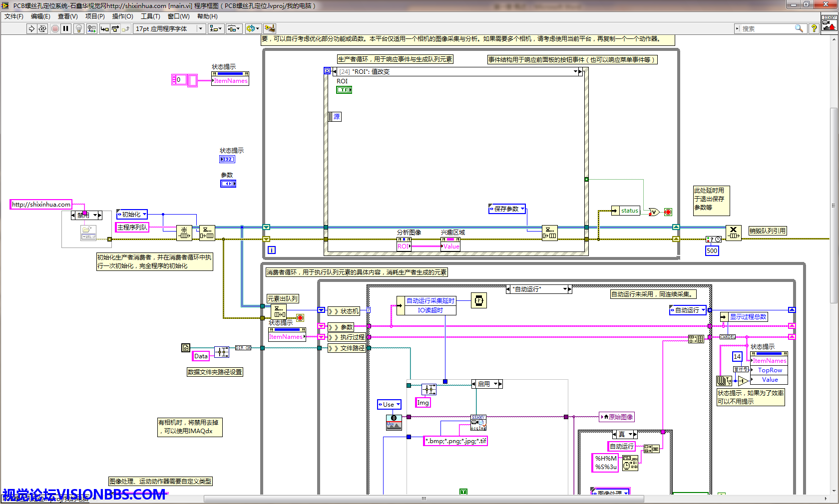Open the 17pt application font dropdown
Viewport: 839px width, 504px height.
(x=169, y=29)
